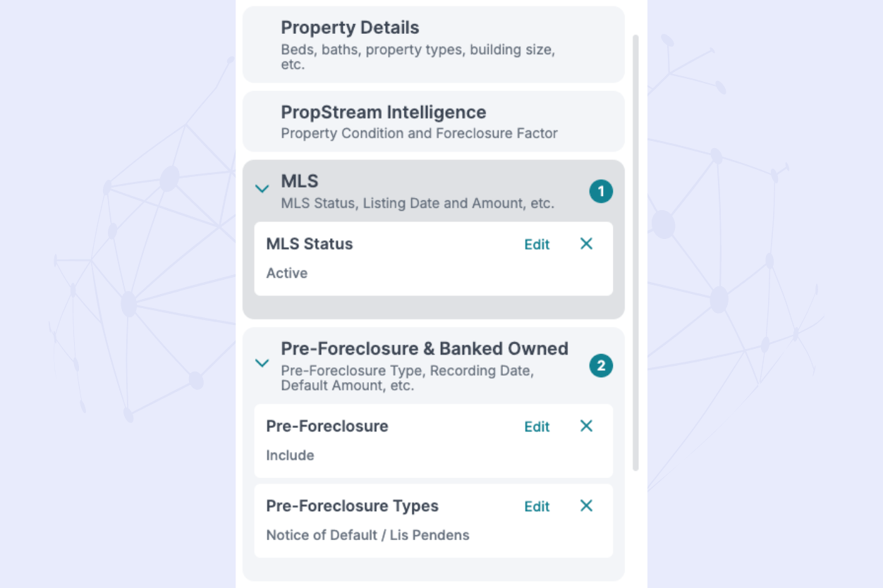Remove the MLS Status filter
The image size is (883, 588).
[x=586, y=244]
